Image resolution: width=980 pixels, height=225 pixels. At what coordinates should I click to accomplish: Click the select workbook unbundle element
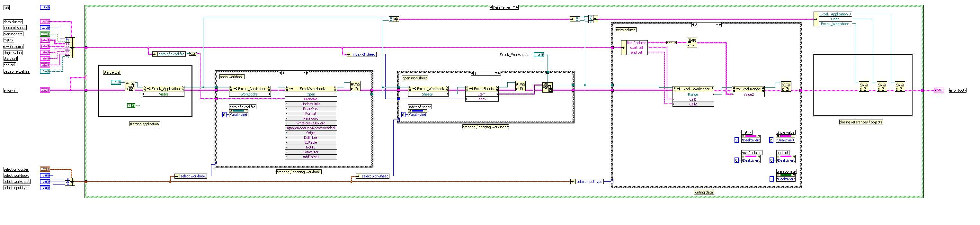coord(193,176)
